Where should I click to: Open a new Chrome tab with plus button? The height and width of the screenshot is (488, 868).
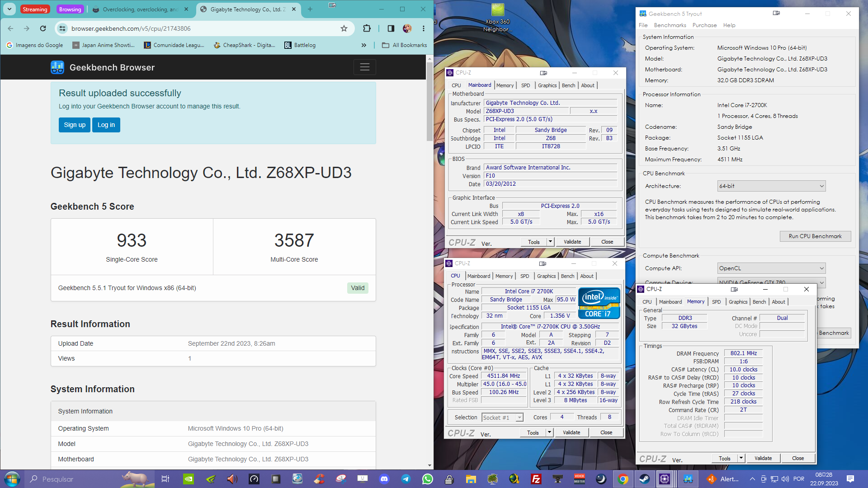(310, 9)
